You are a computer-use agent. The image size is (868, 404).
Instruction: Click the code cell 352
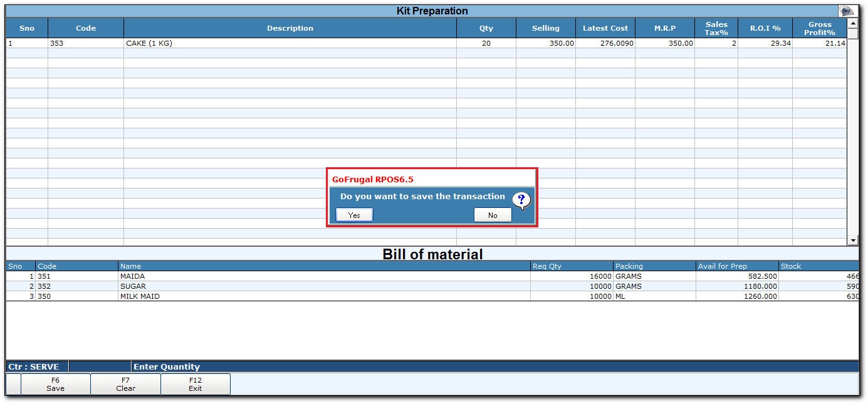pyautogui.click(x=77, y=286)
